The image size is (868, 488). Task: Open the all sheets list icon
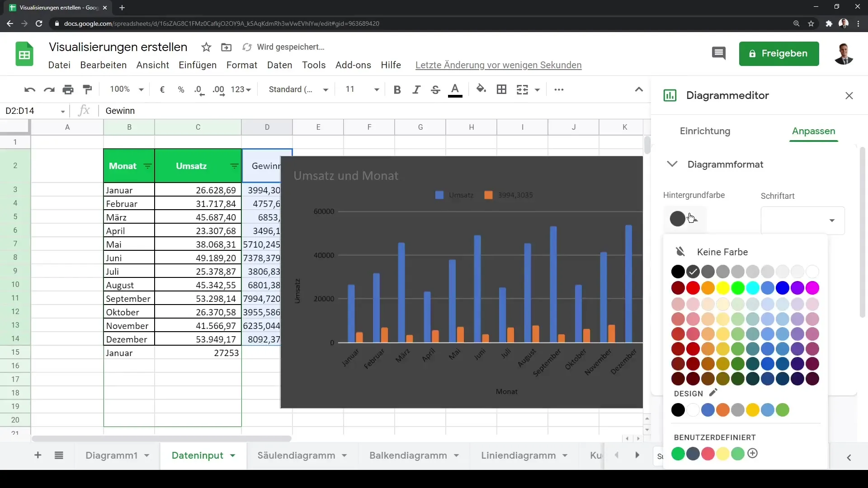pos(59,455)
